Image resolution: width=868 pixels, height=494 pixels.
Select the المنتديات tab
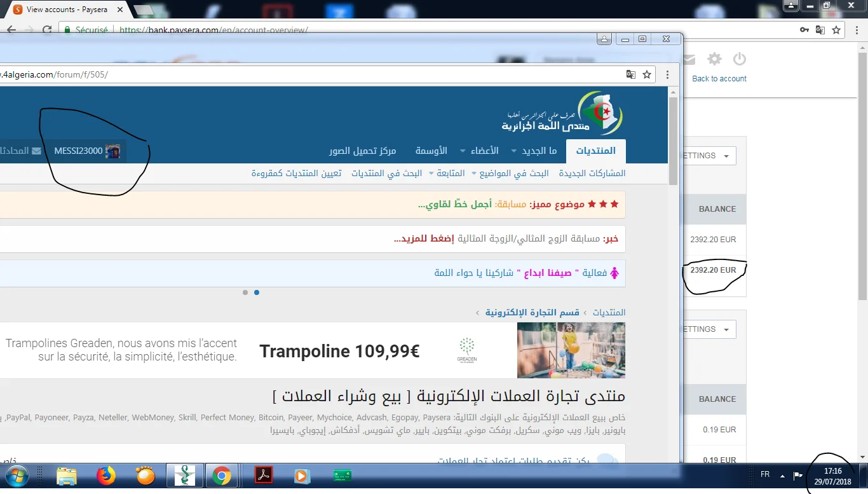tap(595, 151)
